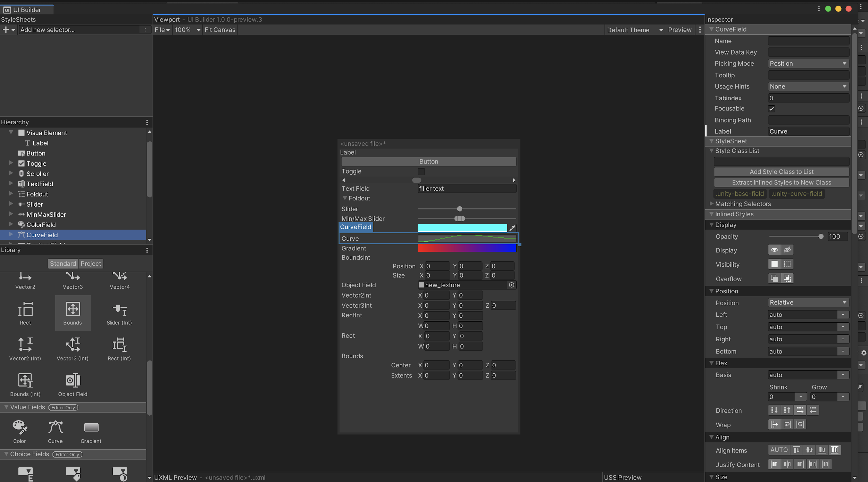The height and width of the screenshot is (482, 868).
Task: Click Extract Inlined Styles to New Class
Action: [x=781, y=183]
